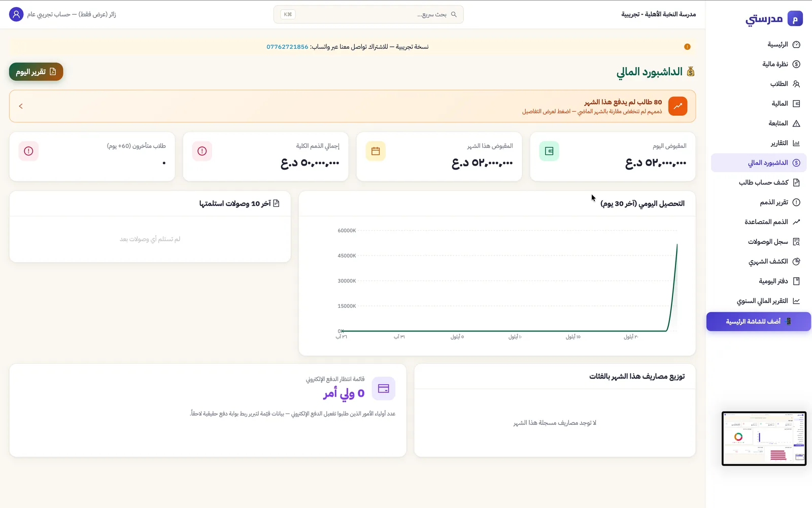This screenshot has width=812, height=508.
Task: Click the ٠ ولي أمر count text
Action: (x=344, y=393)
